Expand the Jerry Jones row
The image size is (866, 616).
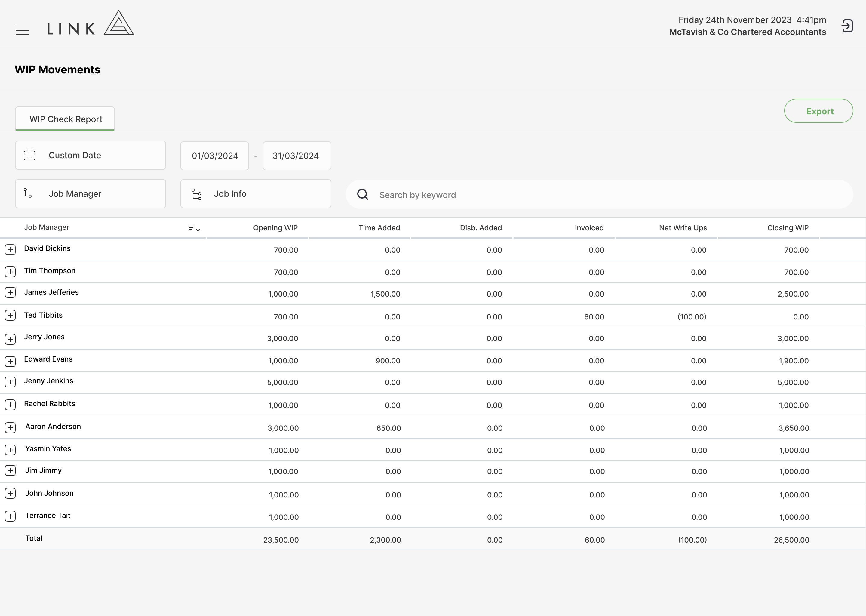(x=10, y=339)
